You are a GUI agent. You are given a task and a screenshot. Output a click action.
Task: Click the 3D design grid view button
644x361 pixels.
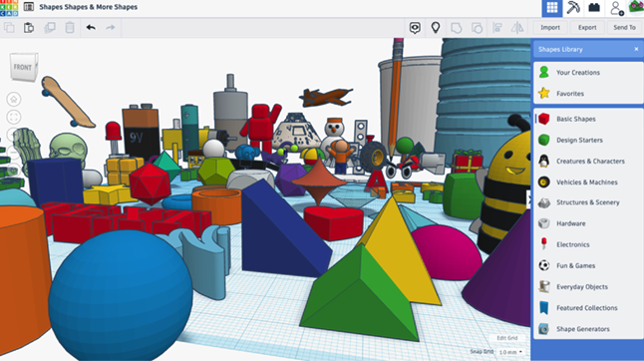552,8
